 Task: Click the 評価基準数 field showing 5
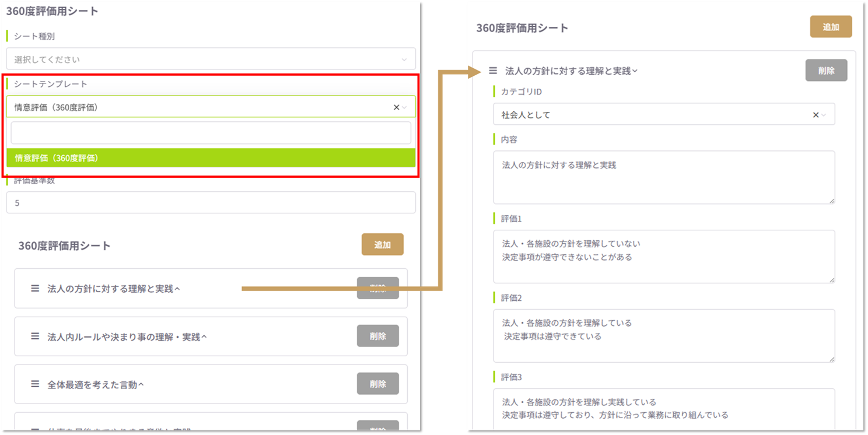tap(211, 203)
